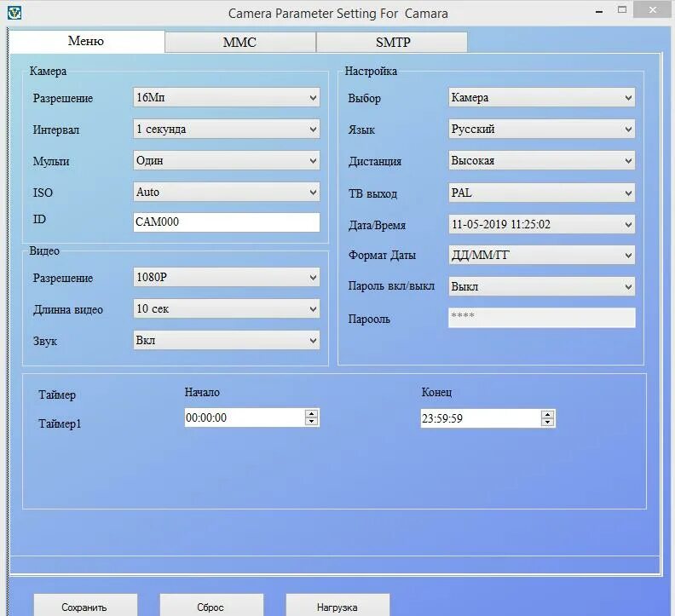This screenshot has width=675, height=616.
Task: Increase the Начало timer value
Action: tap(311, 414)
